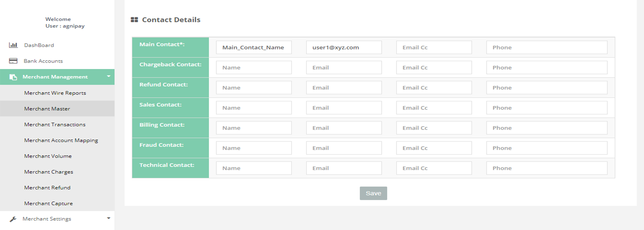Expand the Merchant Settings menu arrow

click(109, 218)
